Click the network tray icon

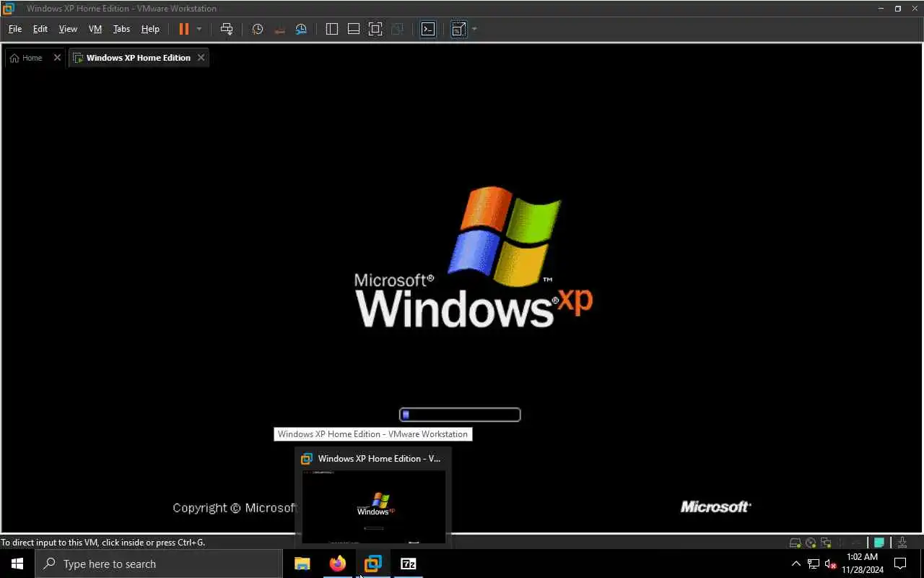pyautogui.click(x=814, y=564)
